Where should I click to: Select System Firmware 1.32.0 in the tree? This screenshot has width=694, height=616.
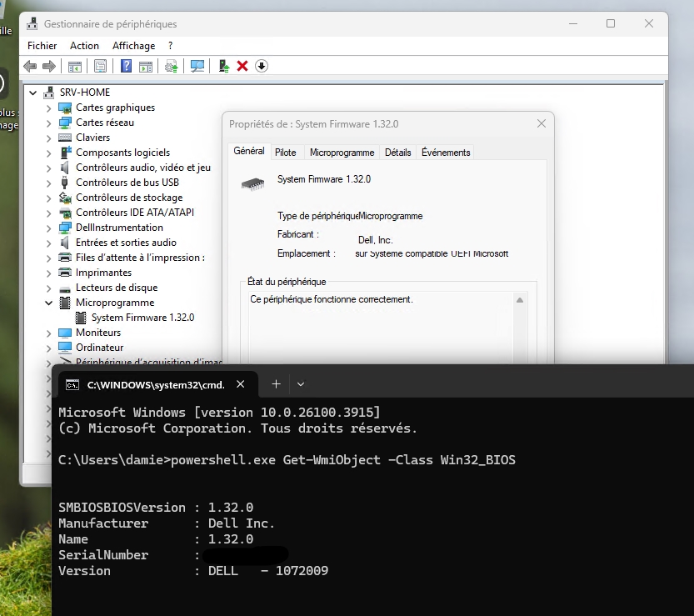(x=142, y=318)
